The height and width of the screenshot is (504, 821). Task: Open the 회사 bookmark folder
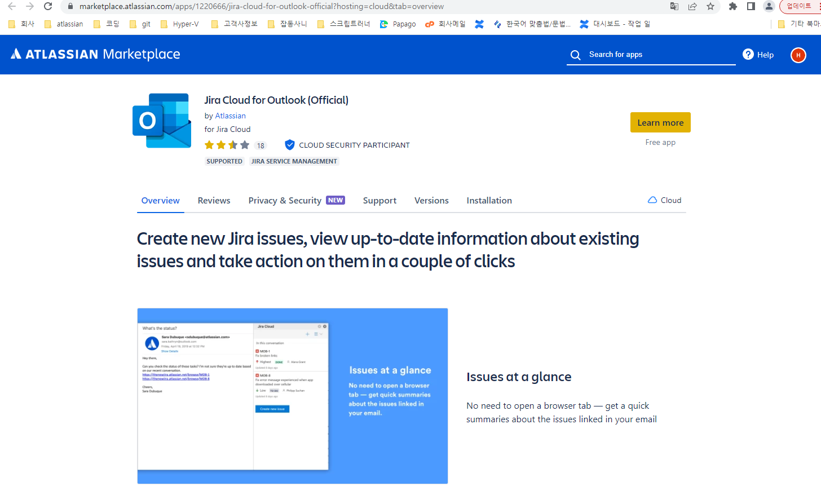(x=21, y=24)
